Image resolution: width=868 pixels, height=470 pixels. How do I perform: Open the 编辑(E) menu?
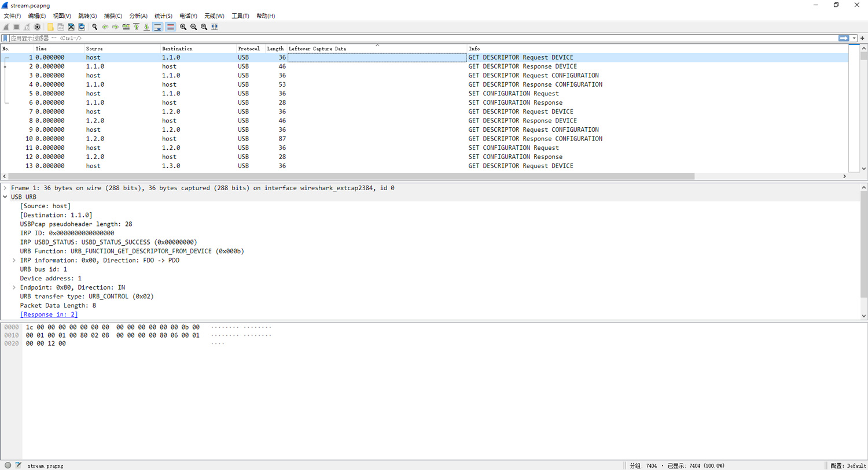[37, 16]
